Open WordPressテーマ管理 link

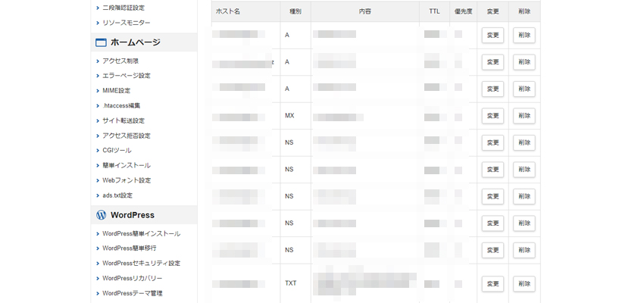coord(133,293)
